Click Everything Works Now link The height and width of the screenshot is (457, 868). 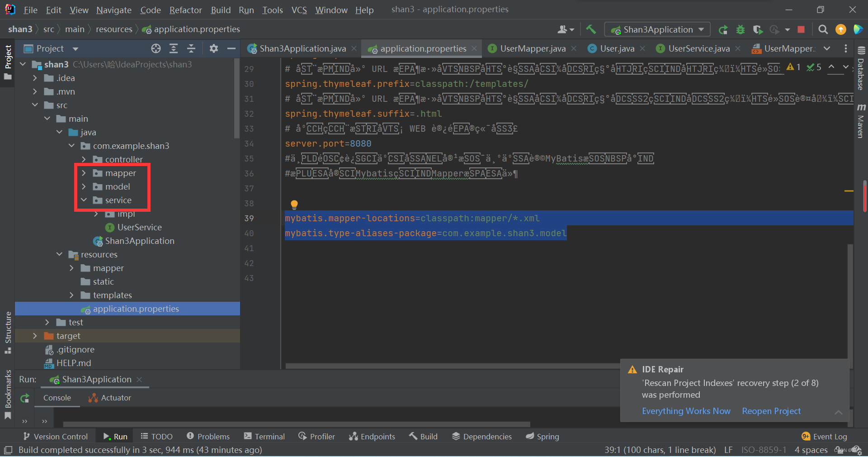tap(686, 411)
